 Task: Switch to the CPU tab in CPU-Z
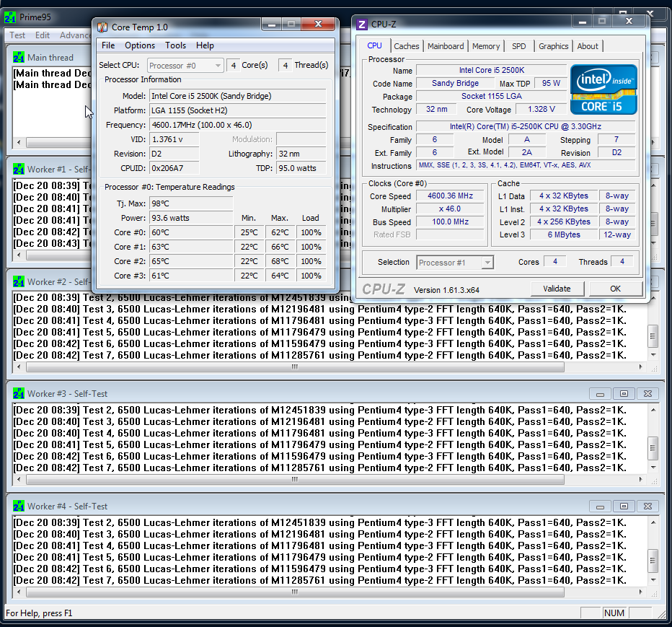point(374,46)
